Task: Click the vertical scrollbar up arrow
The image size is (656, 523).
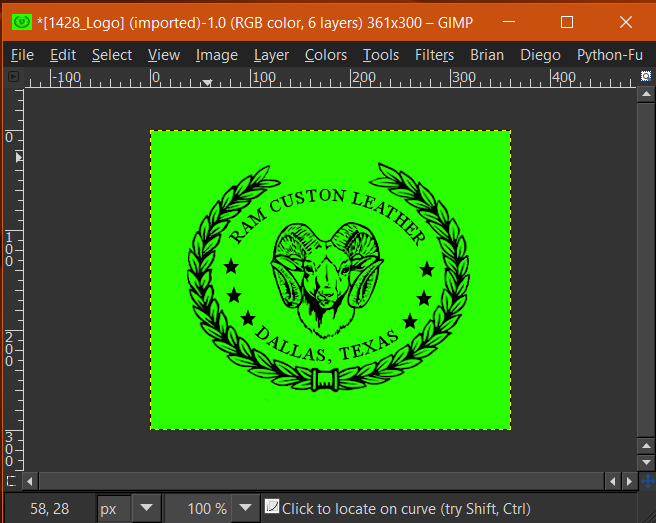Action: 646,94
